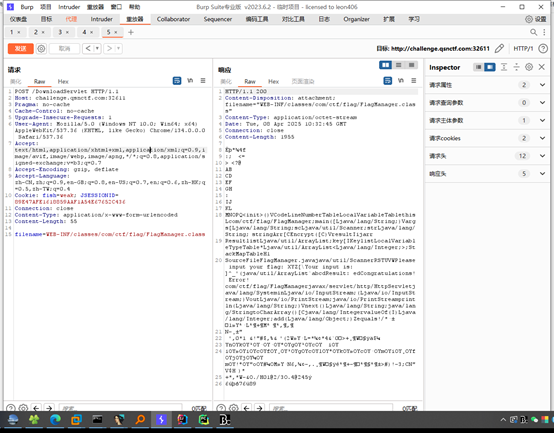Screen dimensions: 554x433
Task: Click request search help icon at bottom
Action: click(11, 408)
